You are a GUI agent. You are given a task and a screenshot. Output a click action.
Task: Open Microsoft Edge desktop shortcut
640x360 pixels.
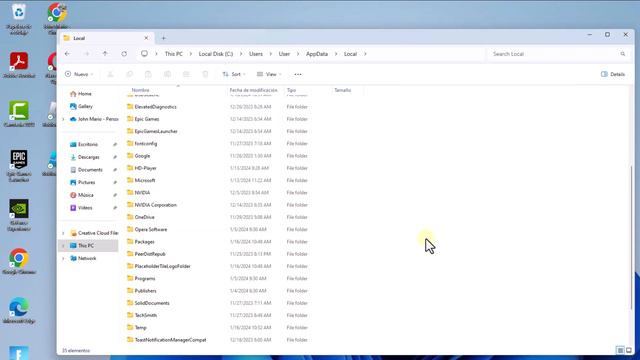(x=19, y=311)
